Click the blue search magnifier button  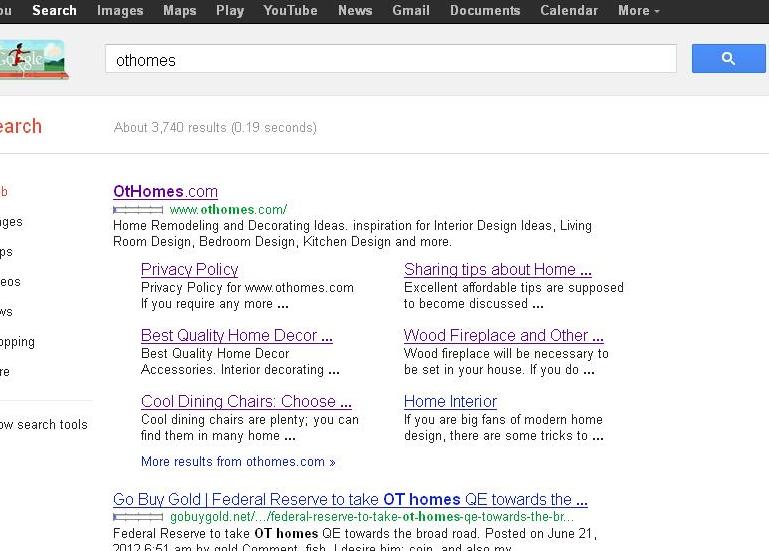click(x=728, y=58)
